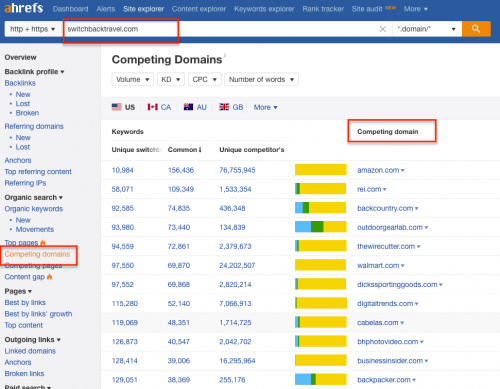Open the http + https protocol dropdown

click(32, 29)
